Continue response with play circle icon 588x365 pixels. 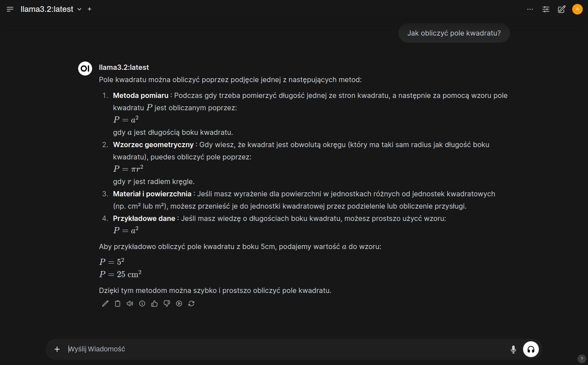[179, 304]
